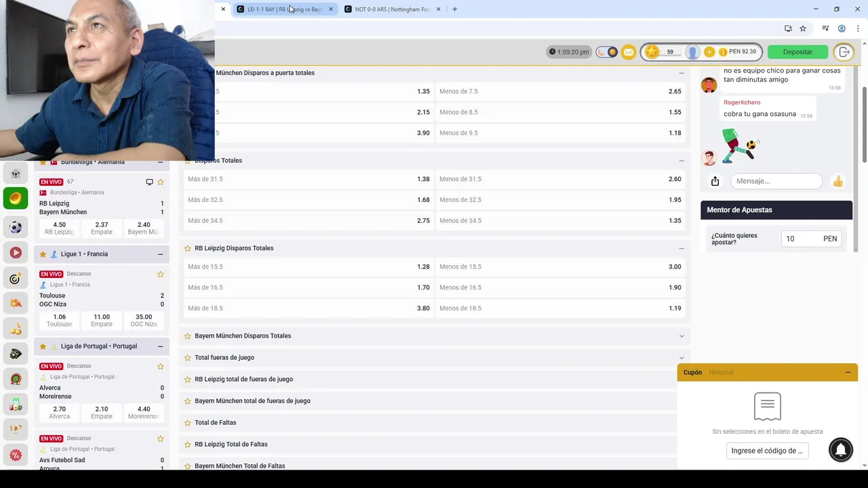Expand RB Leipzig total de fueras de juego

[428, 379]
